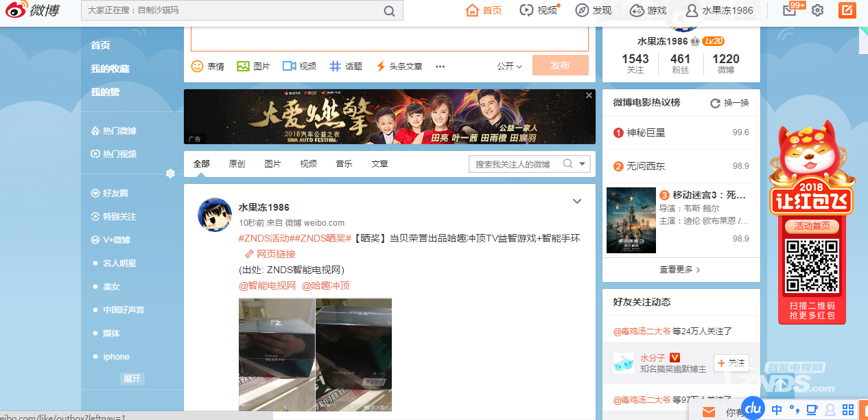Open the 网页链接 link in post
The width and height of the screenshot is (868, 420).
[270, 254]
